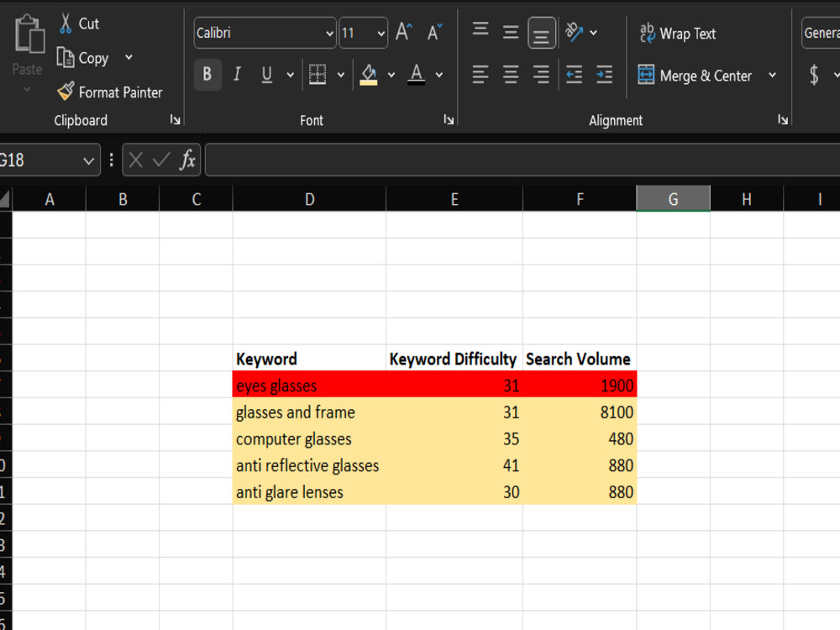This screenshot has width=840, height=630.
Task: Decrease indent
Action: point(575,74)
